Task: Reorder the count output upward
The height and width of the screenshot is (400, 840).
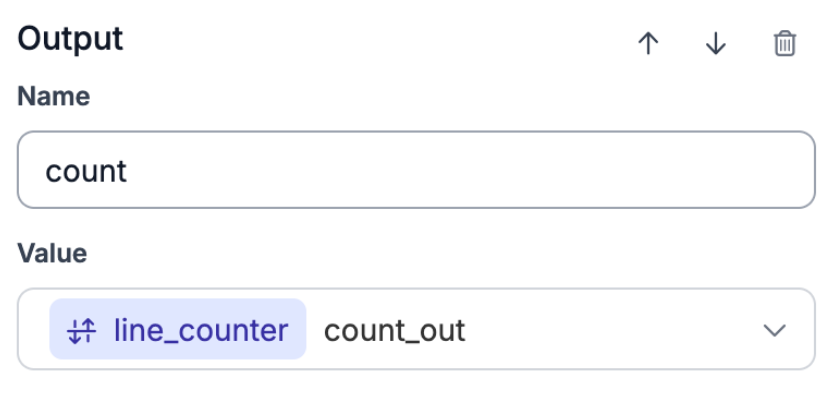Action: (x=648, y=44)
